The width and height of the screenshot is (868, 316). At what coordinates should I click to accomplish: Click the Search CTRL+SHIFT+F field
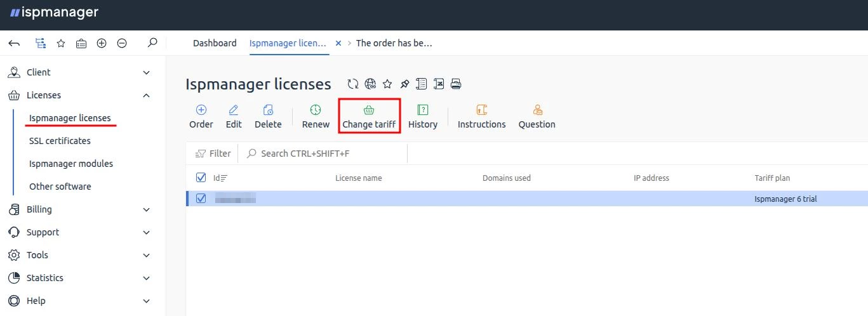324,153
